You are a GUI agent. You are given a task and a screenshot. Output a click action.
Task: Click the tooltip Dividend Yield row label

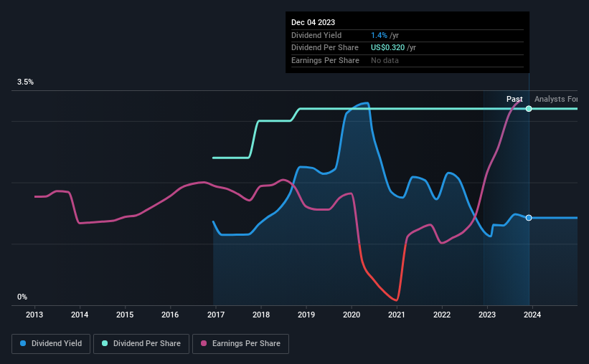pyautogui.click(x=316, y=35)
